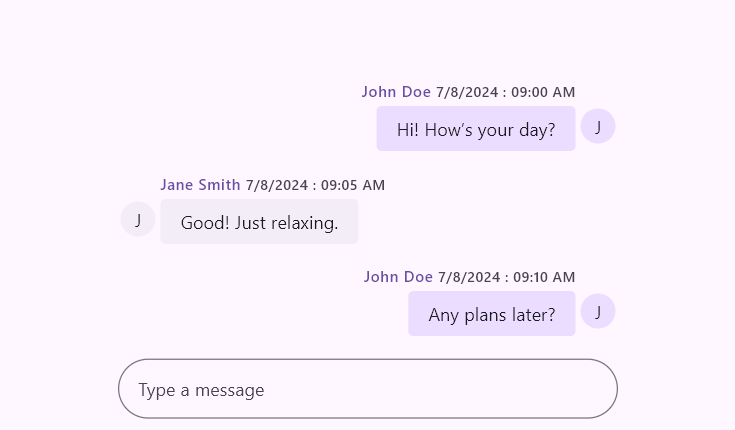Screen dimensions: 735x430
Task: Click Jane Smith's gray J avatar
Action: [138, 219]
